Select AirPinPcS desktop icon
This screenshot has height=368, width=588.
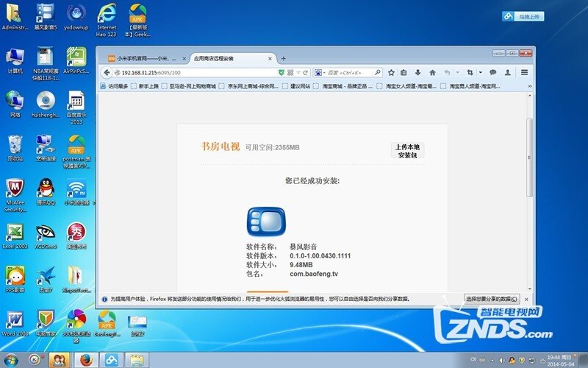[76, 60]
